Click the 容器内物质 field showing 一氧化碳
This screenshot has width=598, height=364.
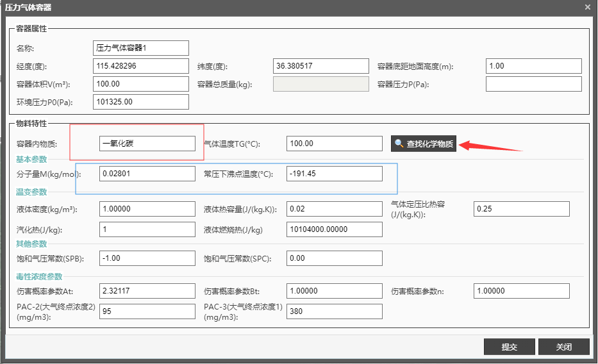point(147,144)
